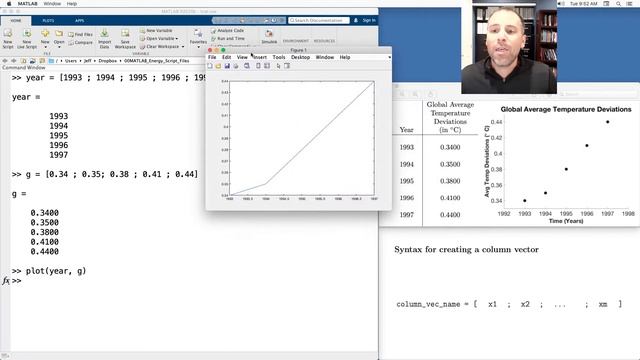The image size is (640, 360).
Task: Click Save Figure icon in Figure toolbar
Action: coord(227,66)
